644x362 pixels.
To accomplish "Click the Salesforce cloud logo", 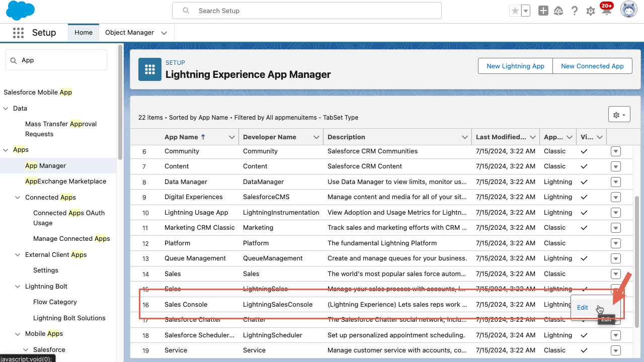I will [x=21, y=11].
